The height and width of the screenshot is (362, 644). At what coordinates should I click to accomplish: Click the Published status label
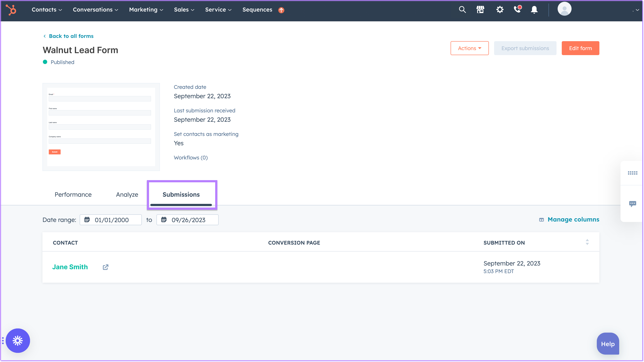click(62, 62)
